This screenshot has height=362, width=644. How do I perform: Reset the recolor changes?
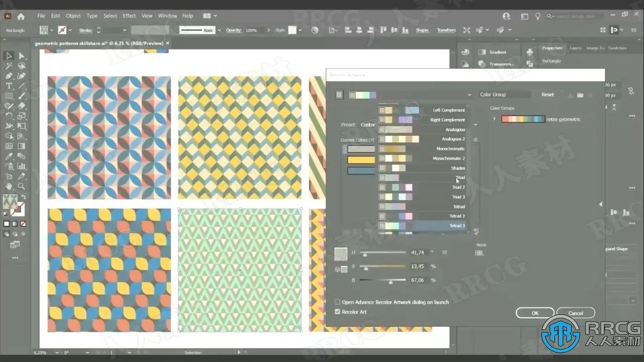point(547,95)
